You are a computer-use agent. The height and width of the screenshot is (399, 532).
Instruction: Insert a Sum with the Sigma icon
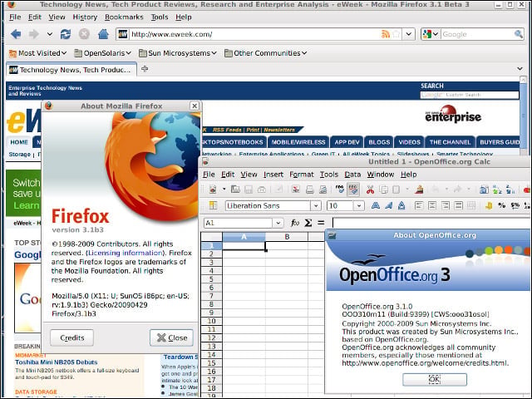pos(308,223)
